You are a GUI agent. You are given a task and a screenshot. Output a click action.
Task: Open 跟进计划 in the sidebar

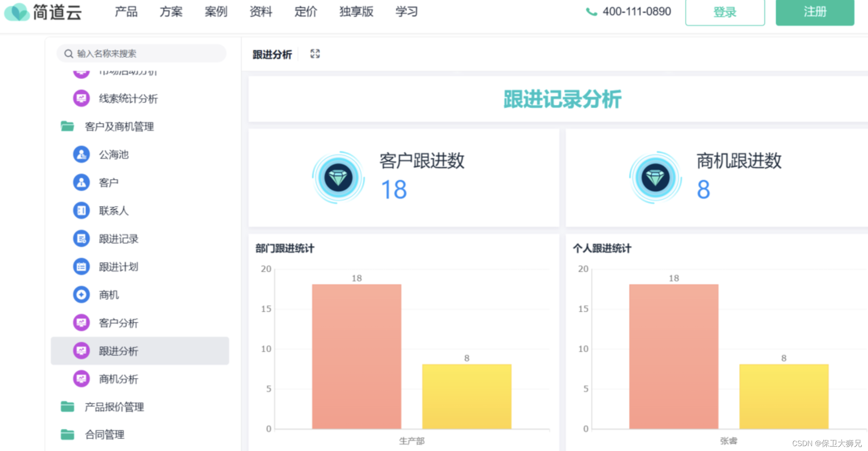point(119,267)
